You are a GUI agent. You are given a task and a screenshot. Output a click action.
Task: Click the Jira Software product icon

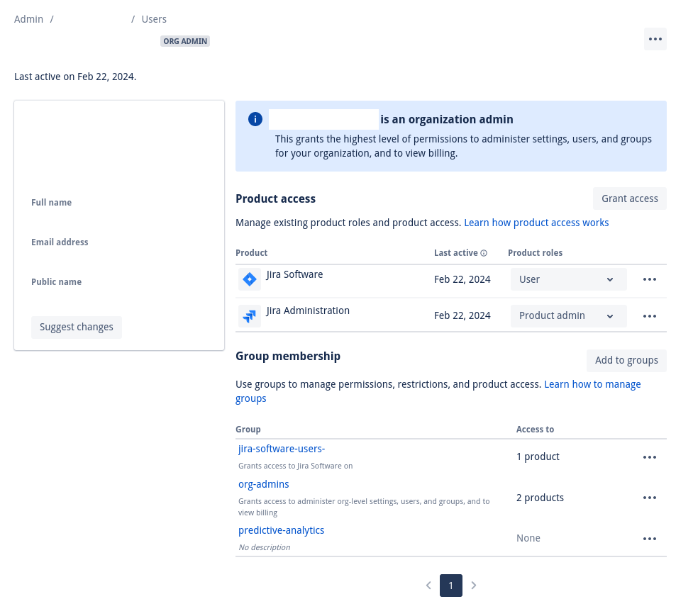pos(250,279)
